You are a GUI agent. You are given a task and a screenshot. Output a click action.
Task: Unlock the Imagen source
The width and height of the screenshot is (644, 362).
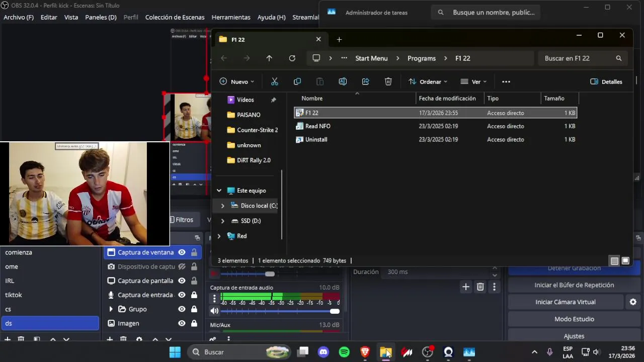point(194,323)
